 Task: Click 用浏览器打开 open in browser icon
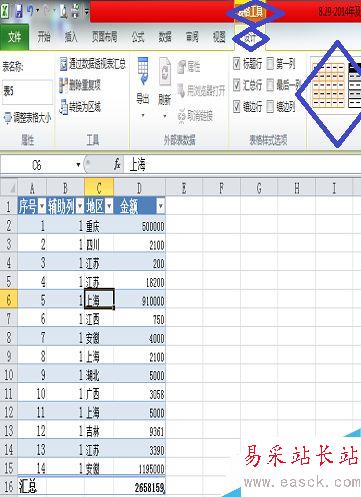(182, 90)
